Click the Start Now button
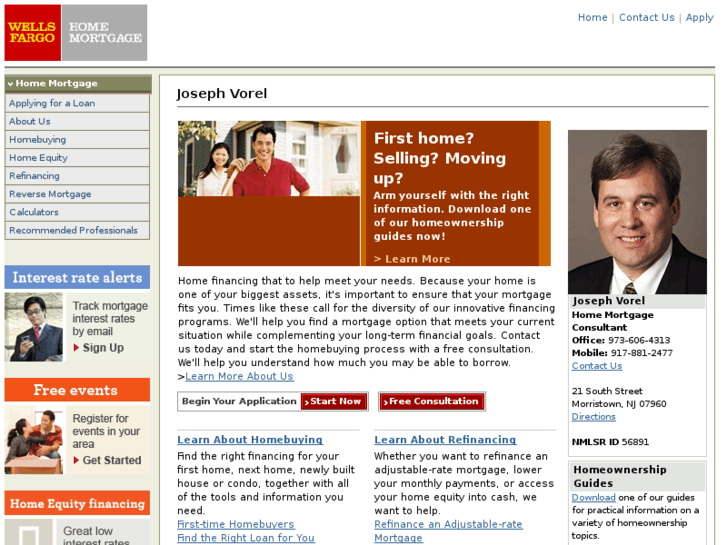Image resolution: width=727 pixels, height=545 pixels. [x=334, y=401]
